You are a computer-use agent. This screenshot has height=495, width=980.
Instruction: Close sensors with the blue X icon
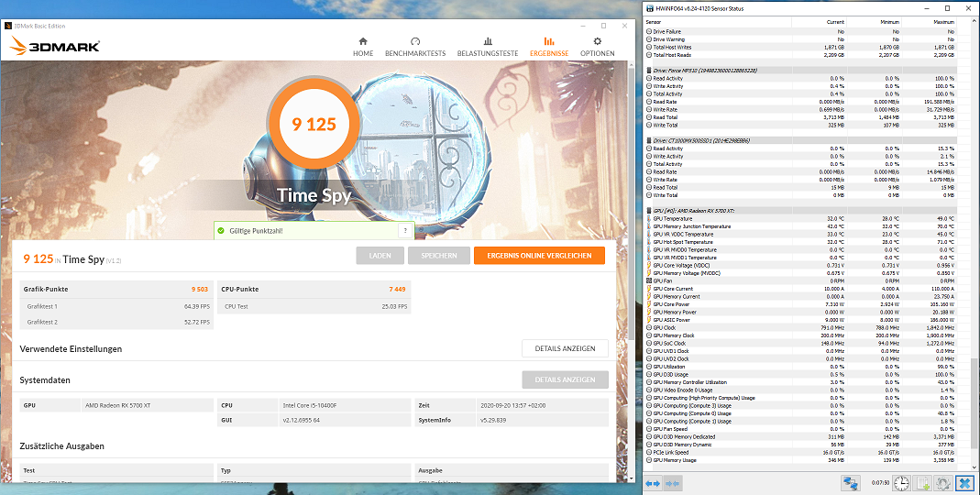click(964, 483)
